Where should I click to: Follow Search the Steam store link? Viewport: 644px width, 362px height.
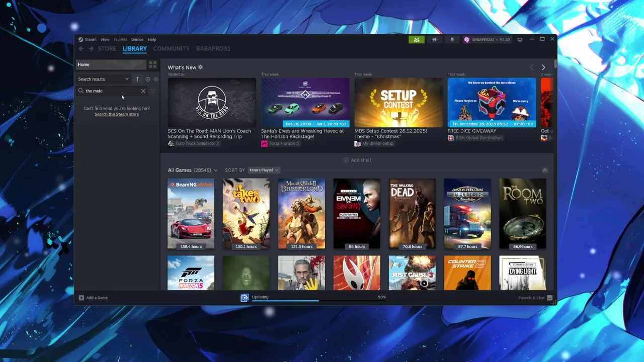pyautogui.click(x=116, y=114)
